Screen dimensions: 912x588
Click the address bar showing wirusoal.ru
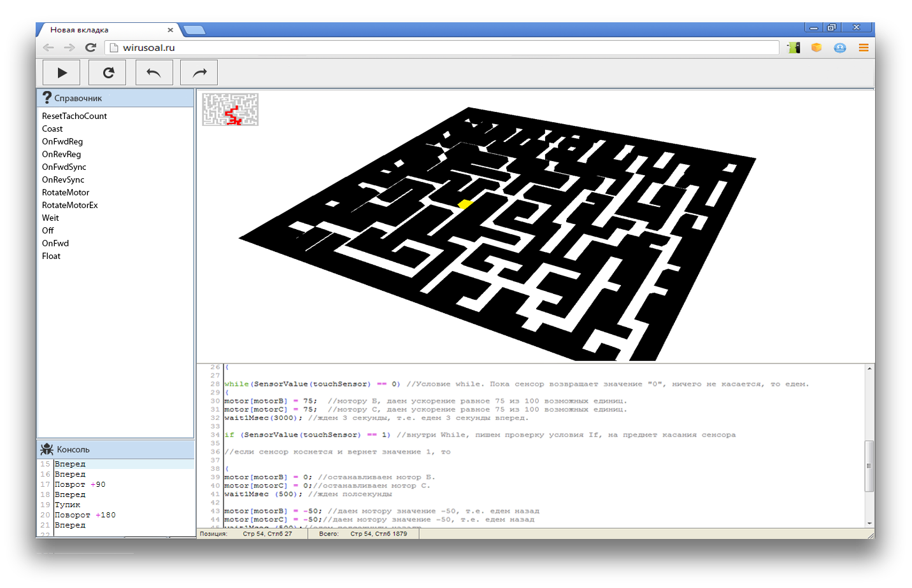coord(446,48)
